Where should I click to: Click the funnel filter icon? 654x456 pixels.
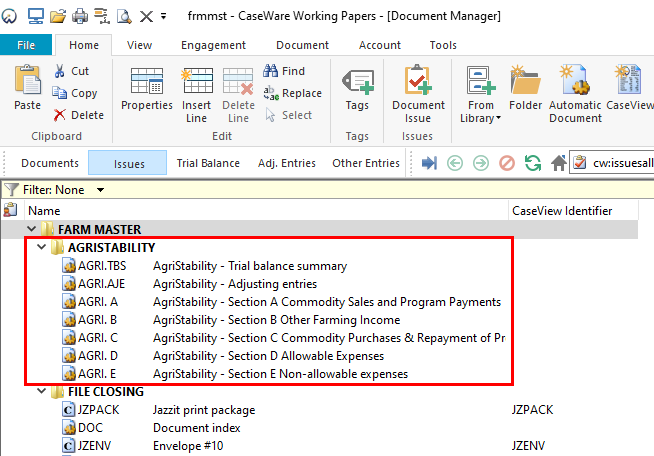coord(11,190)
